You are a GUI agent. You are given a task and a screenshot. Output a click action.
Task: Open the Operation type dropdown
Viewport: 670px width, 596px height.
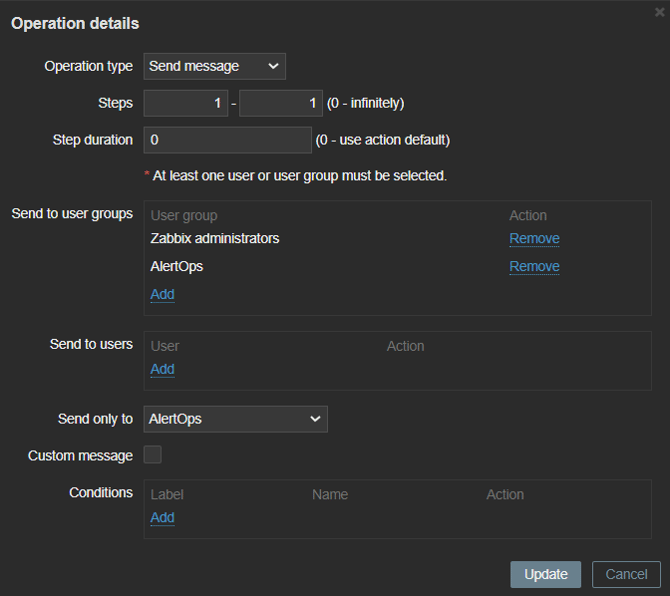[x=215, y=66]
